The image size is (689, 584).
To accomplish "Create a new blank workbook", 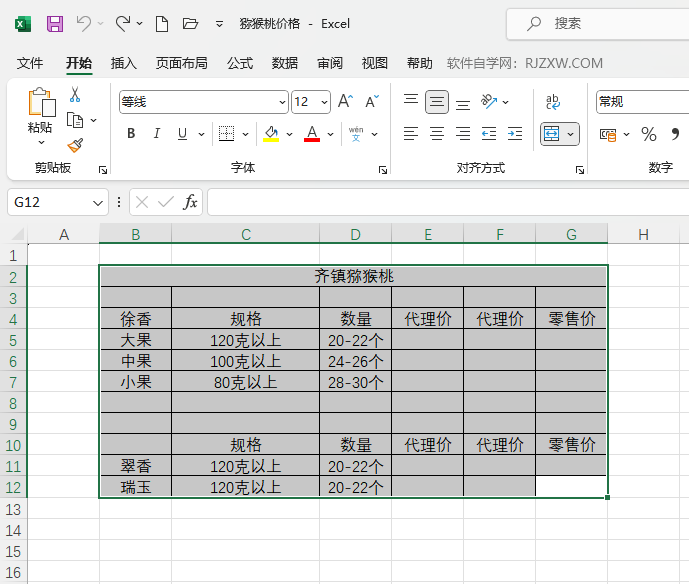I will [x=162, y=24].
